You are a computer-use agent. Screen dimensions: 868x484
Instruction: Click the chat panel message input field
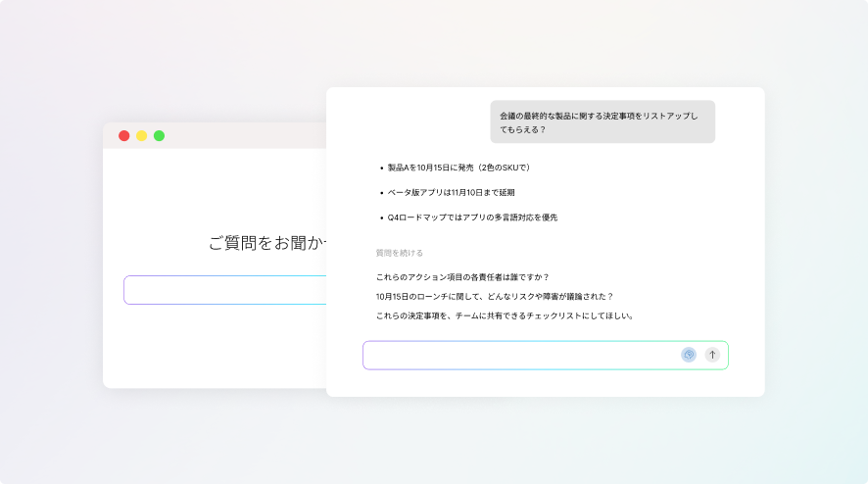pyautogui.click(x=519, y=355)
